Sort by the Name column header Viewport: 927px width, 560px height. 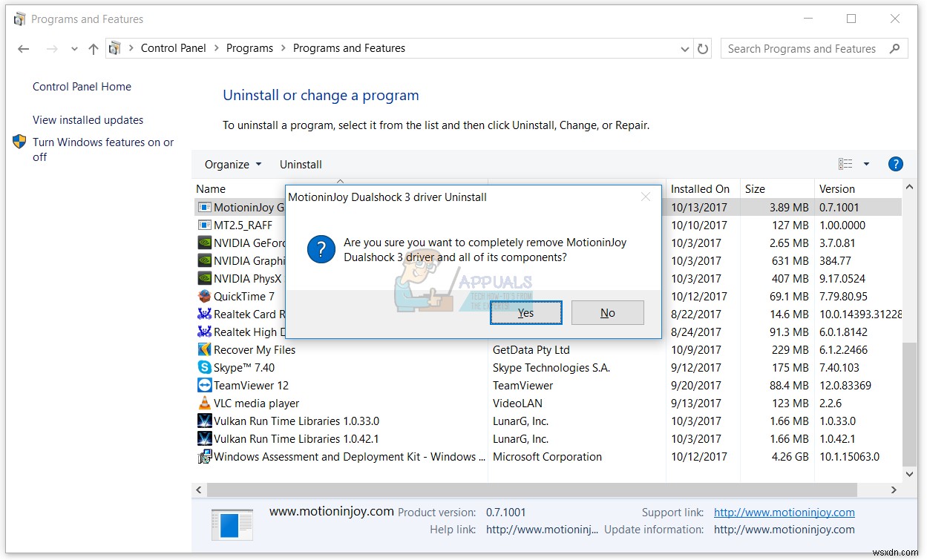coord(211,189)
